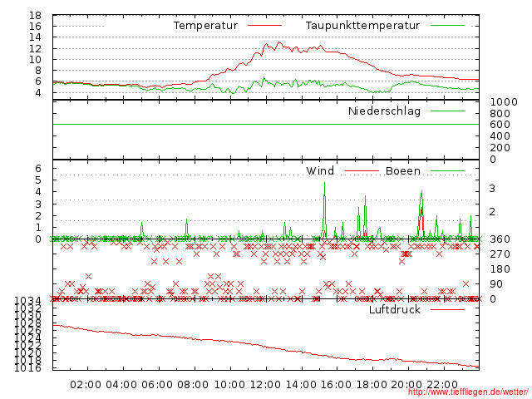Click the 270 wind direction axis value
Image resolution: width=532 pixels, height=399 pixels.
point(500,254)
